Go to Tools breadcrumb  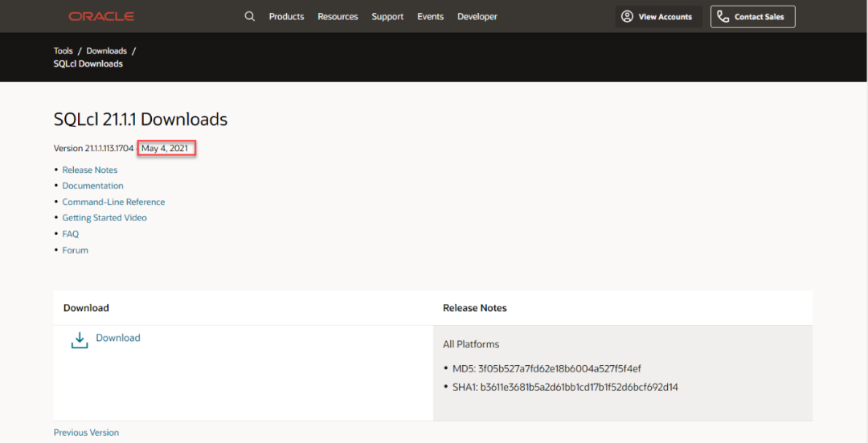click(63, 51)
